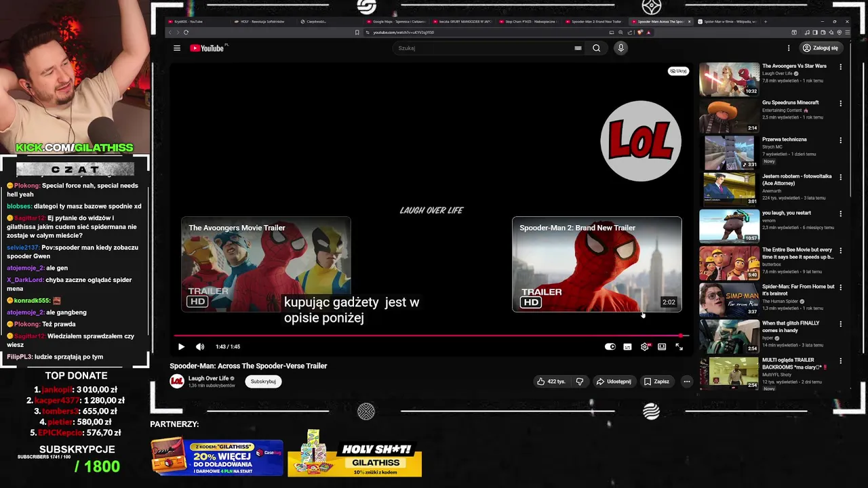Viewport: 868px width, 488px height.
Task: Reload the page with the refresh icon
Action: point(186,33)
